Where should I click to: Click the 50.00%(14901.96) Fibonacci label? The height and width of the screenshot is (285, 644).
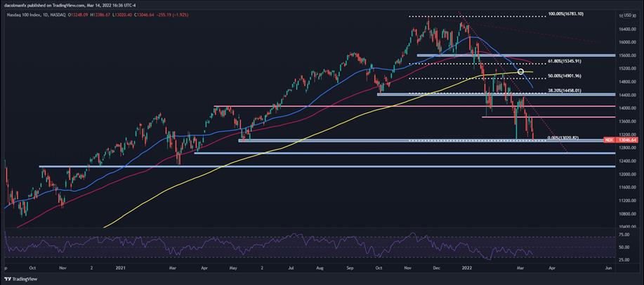[x=565, y=76]
